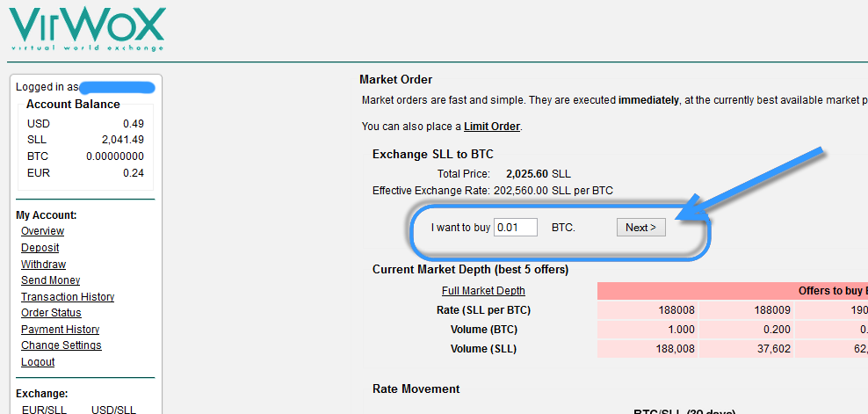Click the Exchange SLL to BTC heading
Screen dimensions: 868x414
(433, 154)
